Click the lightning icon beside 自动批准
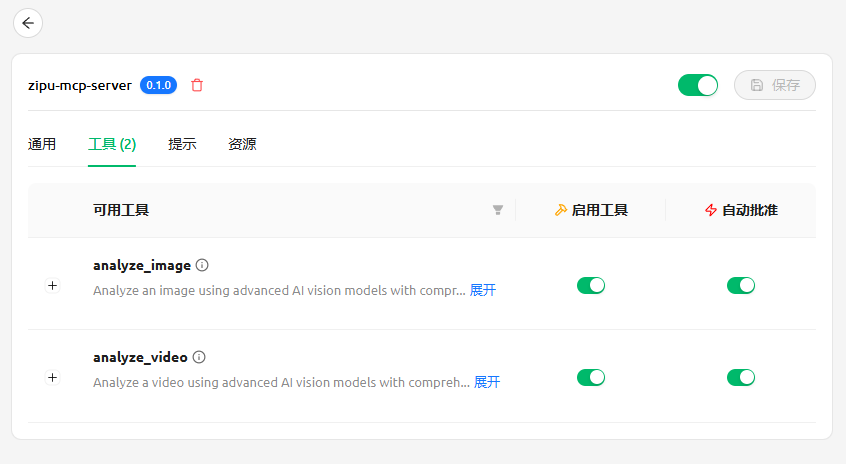Image resolution: width=846 pixels, height=464 pixels. (711, 210)
